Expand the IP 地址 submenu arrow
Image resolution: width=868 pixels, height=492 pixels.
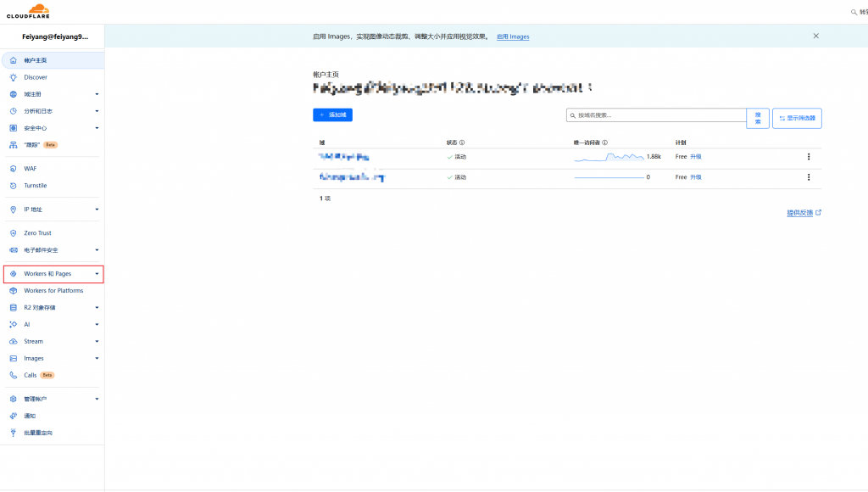tap(97, 210)
